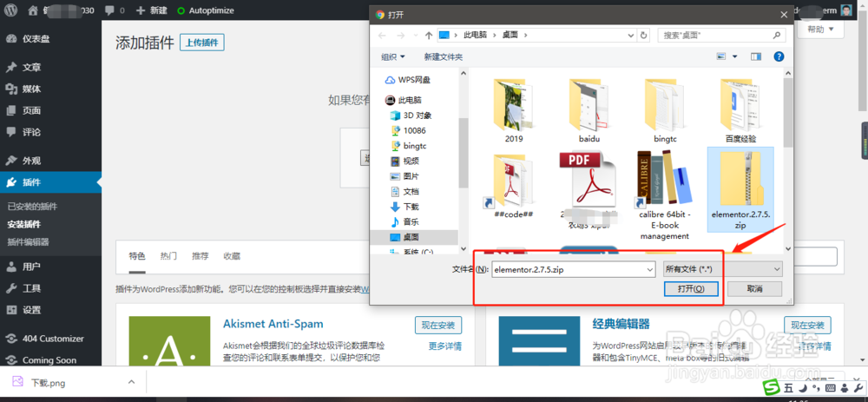Image resolution: width=868 pixels, height=402 pixels.
Task: Open the 组织 dropdown menu
Action: point(393,56)
